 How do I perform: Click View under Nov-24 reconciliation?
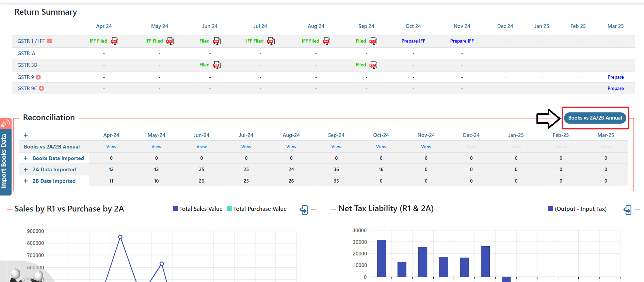point(426,147)
